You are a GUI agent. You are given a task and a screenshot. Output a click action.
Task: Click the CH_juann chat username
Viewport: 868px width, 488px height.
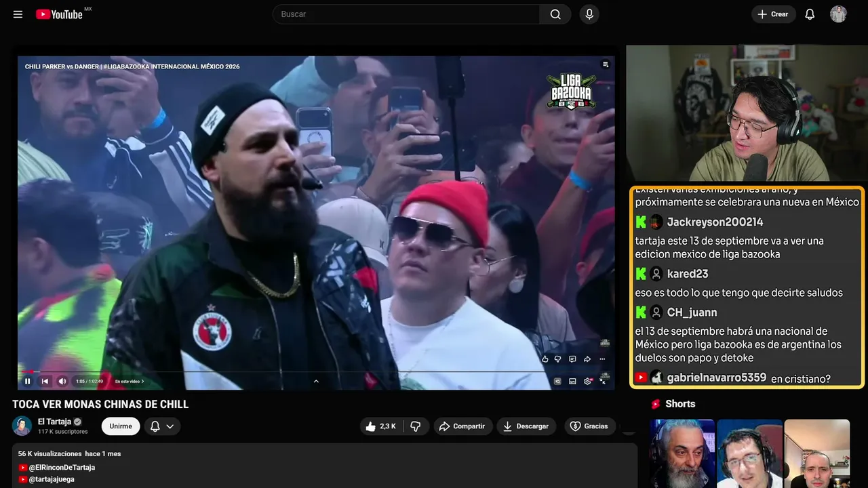coord(692,312)
